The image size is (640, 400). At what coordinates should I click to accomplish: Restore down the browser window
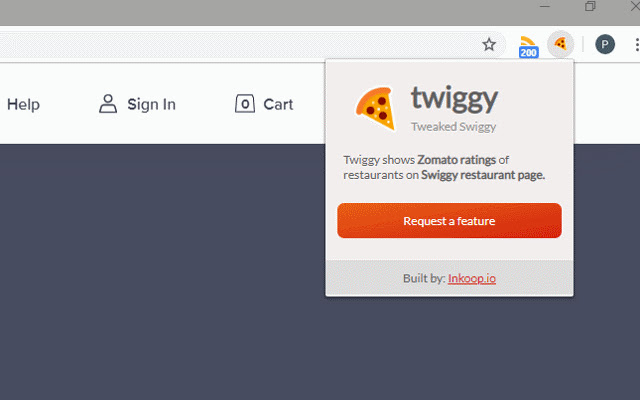(590, 6)
